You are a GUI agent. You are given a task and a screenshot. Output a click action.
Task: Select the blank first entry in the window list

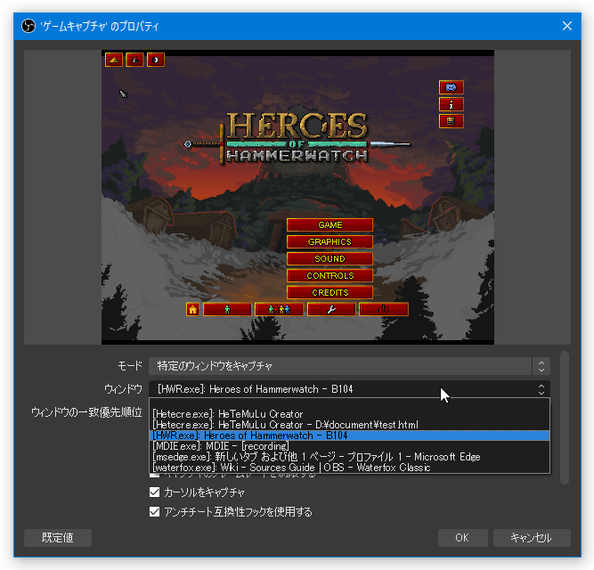350,404
